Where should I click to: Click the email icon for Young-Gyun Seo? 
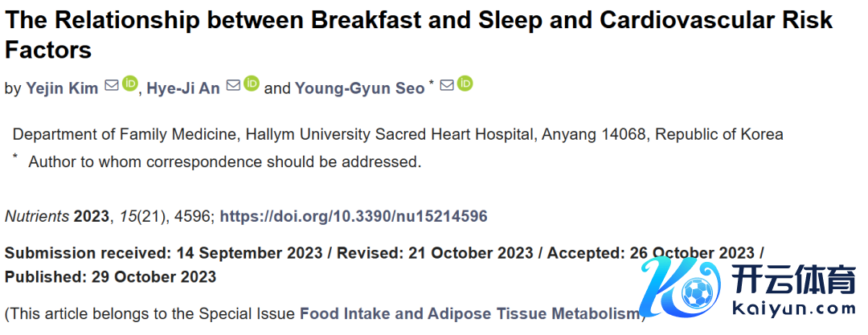pyautogui.click(x=447, y=84)
